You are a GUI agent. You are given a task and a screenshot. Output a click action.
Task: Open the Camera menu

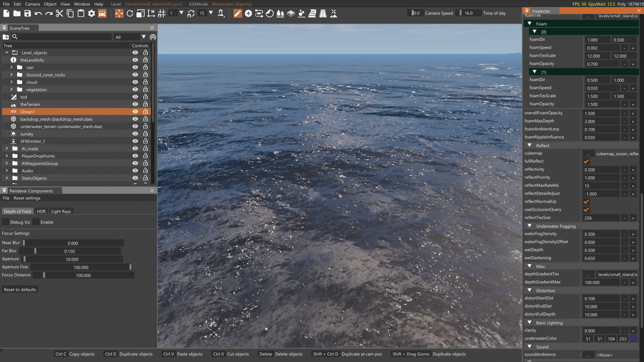[32, 4]
